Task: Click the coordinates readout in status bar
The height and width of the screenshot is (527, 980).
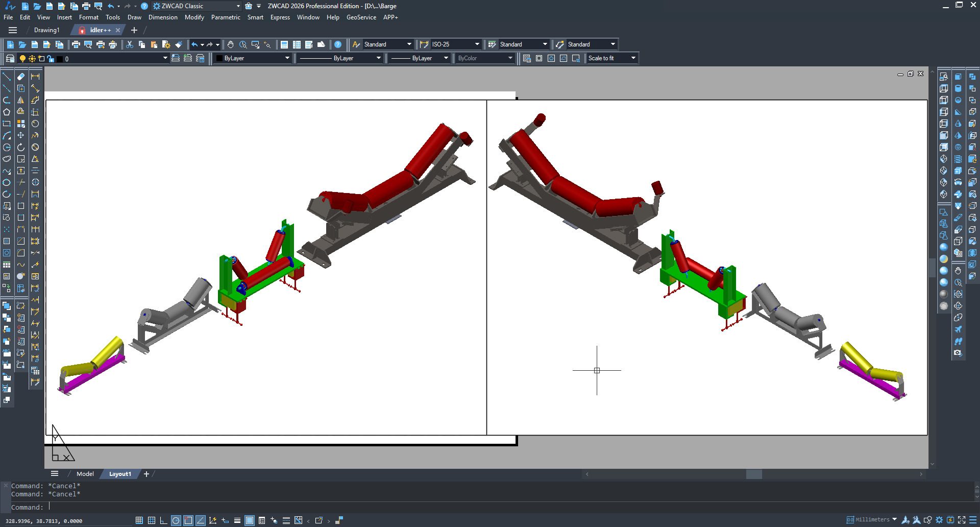Action: [x=44, y=521]
